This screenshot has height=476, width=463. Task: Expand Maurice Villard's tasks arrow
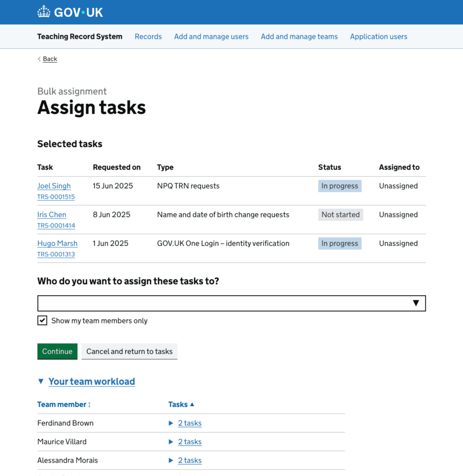(171, 442)
